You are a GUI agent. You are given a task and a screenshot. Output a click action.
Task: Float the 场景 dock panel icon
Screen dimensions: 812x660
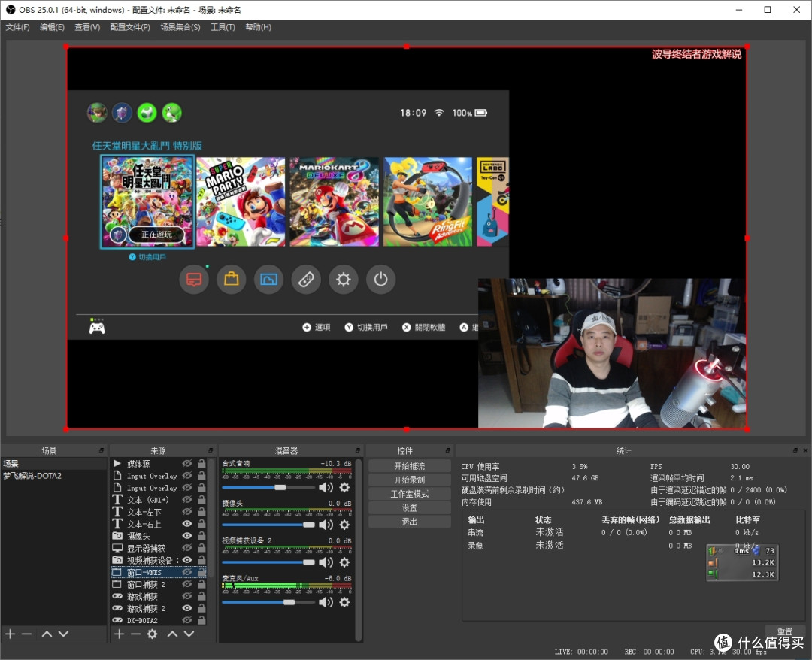pos(101,450)
